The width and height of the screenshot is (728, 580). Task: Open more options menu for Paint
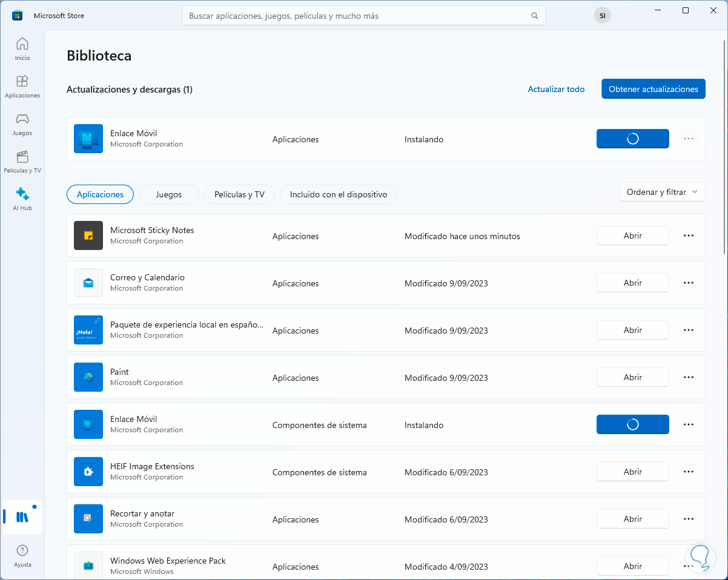688,377
